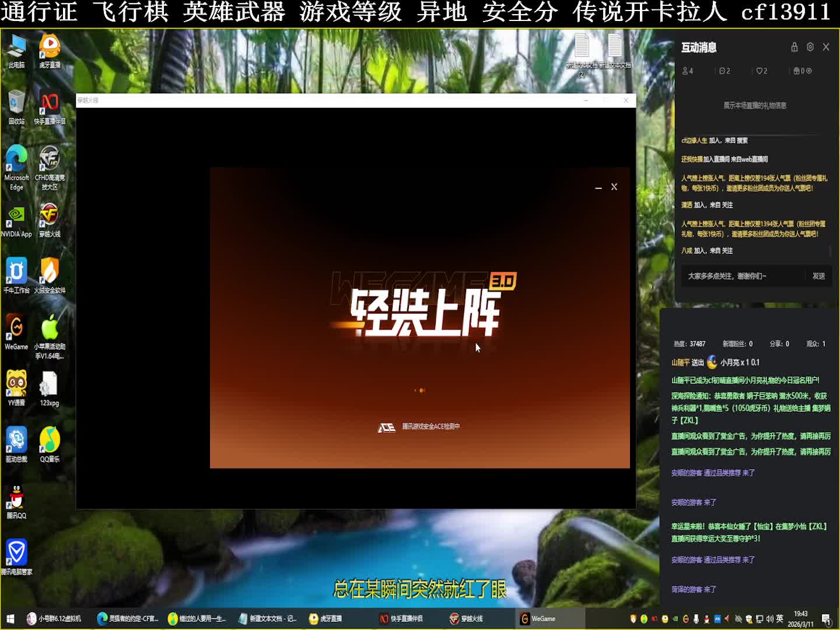Image resolution: width=840 pixels, height=630 pixels.
Task: Minimize the WeGame loading splash
Action: pyautogui.click(x=598, y=187)
